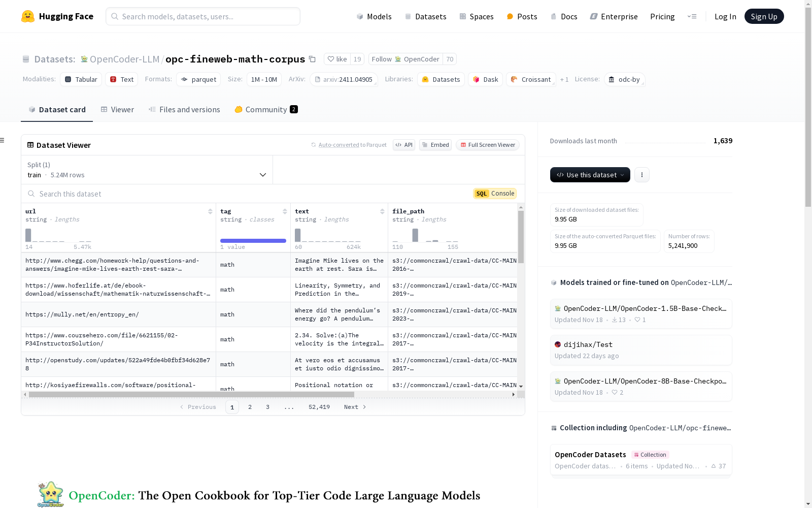This screenshot has height=508, width=812.
Task: Click the text column lengths histogram
Action: click(328, 235)
